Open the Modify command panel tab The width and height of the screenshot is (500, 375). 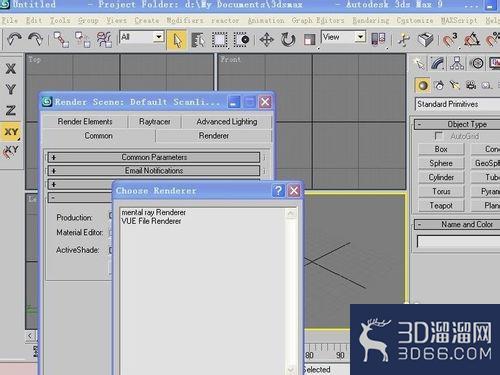(x=438, y=63)
